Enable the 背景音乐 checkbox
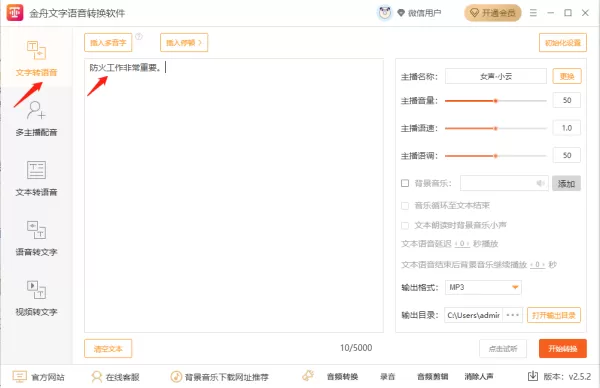600x388 pixels. [x=405, y=183]
